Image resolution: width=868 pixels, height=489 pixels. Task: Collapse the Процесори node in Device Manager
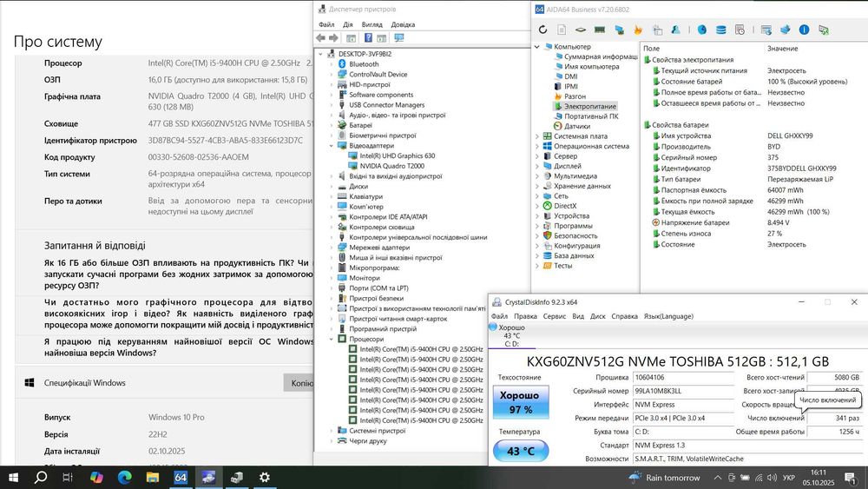[x=331, y=339]
